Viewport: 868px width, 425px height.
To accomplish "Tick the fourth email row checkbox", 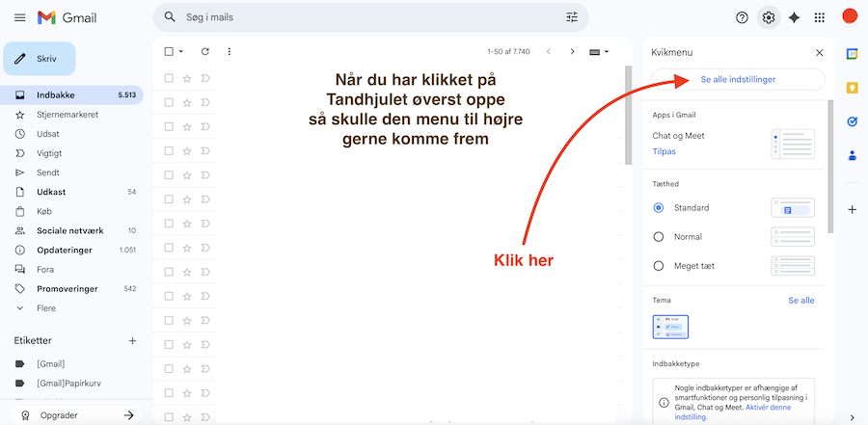I will pos(169,151).
